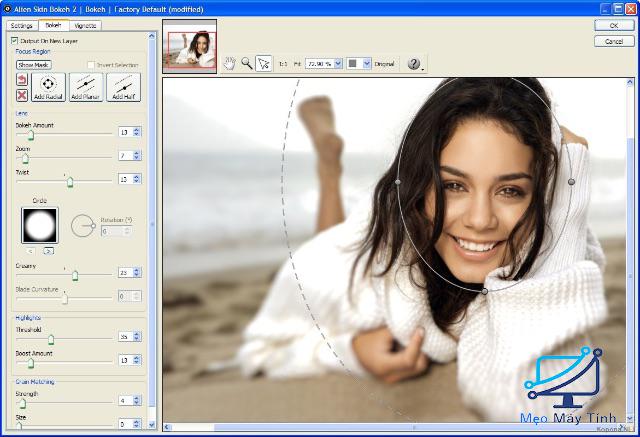Click the Add Radial focus region icon
640x437 pixels.
pos(48,87)
